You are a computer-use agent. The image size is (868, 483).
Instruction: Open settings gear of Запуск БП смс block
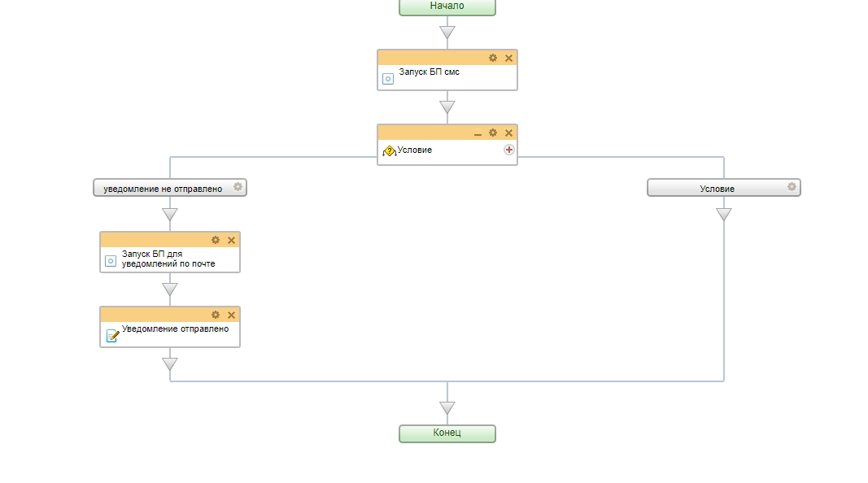(x=493, y=58)
